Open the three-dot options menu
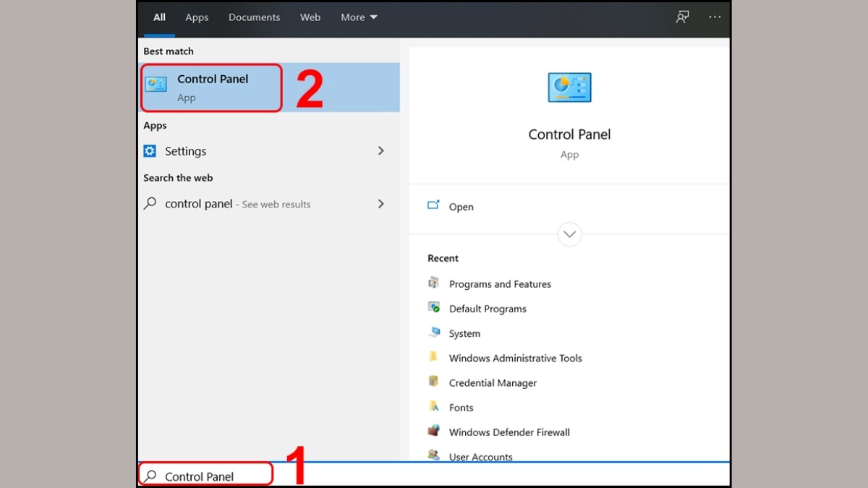This screenshot has height=488, width=868. [715, 17]
